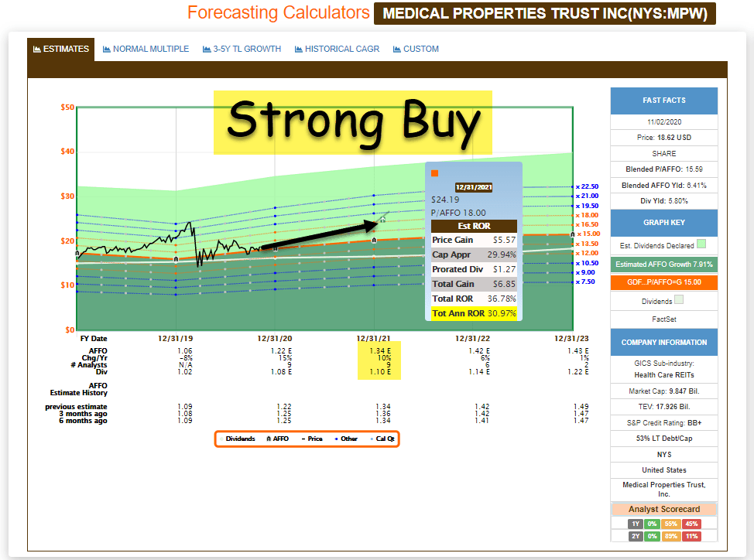Screen dimensions: 754x560
Task: Click the Medical Properties Trust, Inc. company name
Action: (664, 490)
